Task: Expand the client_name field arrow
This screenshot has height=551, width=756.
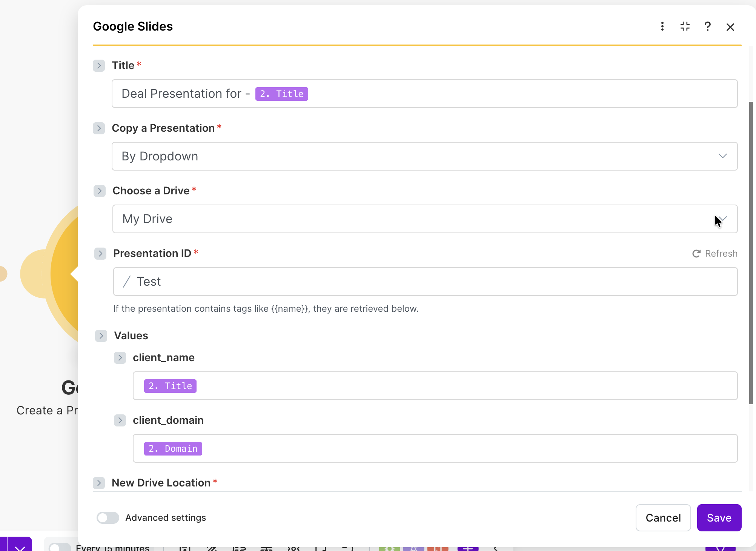Action: 120,358
